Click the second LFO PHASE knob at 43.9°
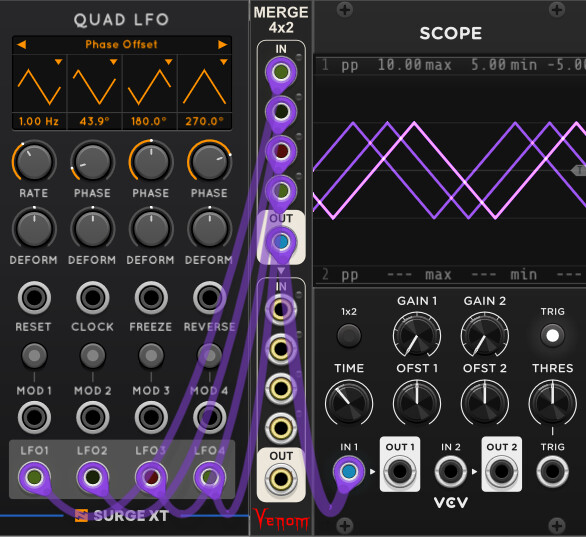 tap(93, 162)
